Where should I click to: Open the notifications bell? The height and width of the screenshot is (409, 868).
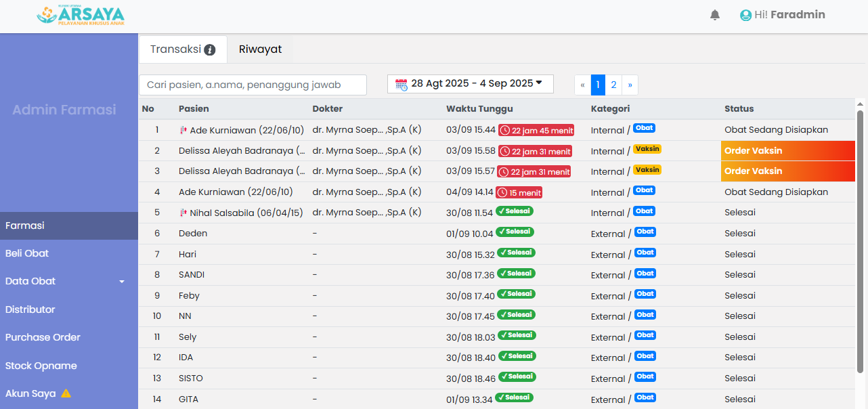coord(715,15)
